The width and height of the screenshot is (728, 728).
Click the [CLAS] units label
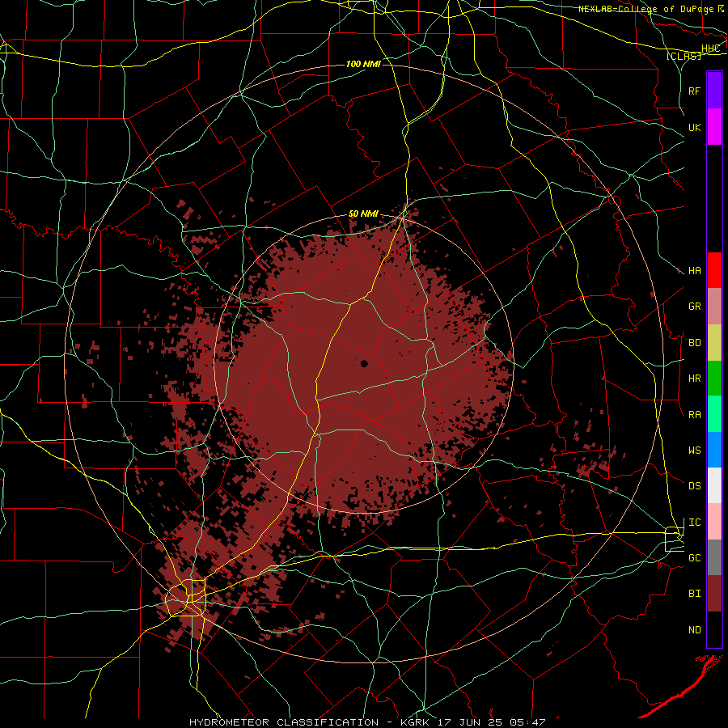[x=684, y=57]
